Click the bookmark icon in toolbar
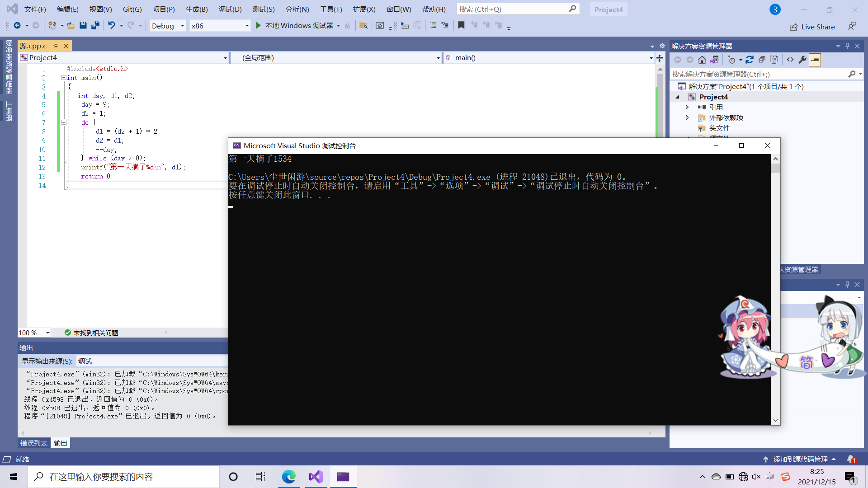This screenshot has width=868, height=488. 461,26
